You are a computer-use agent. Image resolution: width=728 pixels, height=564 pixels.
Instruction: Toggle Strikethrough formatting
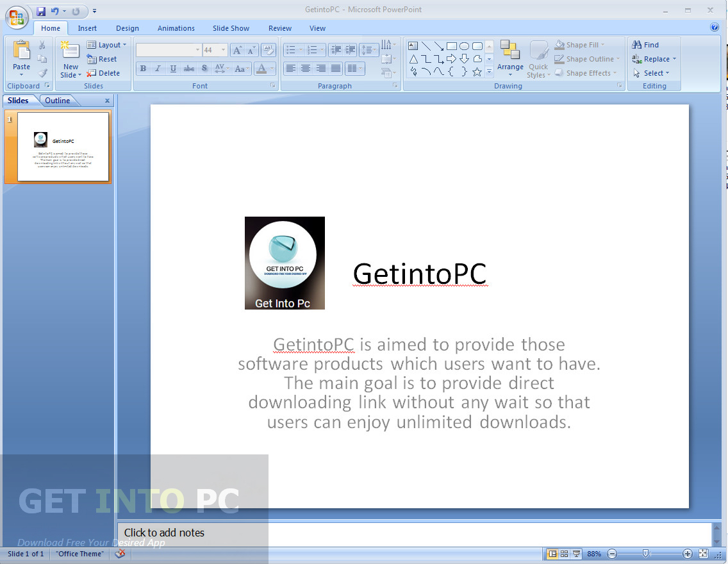[x=189, y=69]
